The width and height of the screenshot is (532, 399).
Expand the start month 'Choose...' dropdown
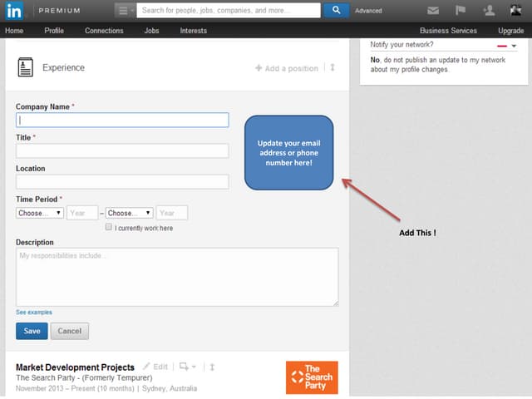click(x=40, y=213)
